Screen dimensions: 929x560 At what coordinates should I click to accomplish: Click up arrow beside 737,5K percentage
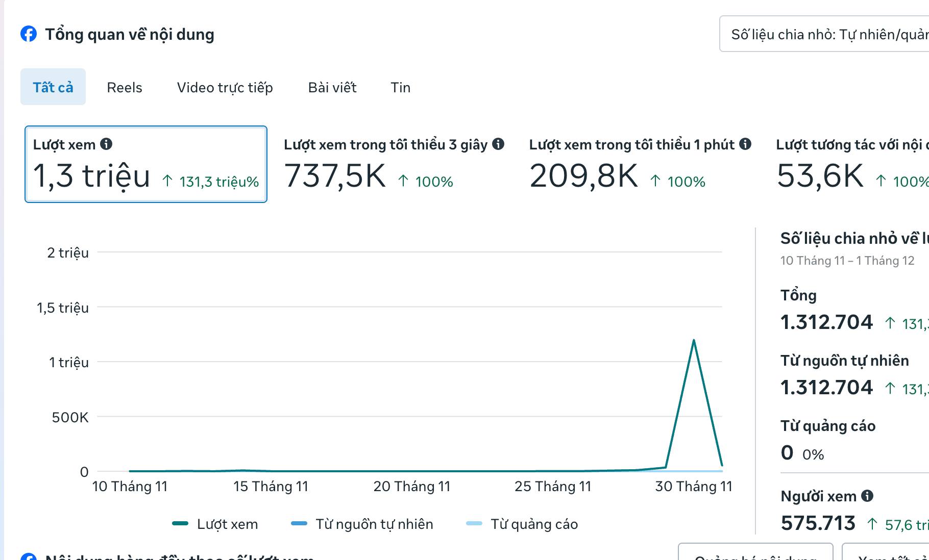pyautogui.click(x=403, y=181)
